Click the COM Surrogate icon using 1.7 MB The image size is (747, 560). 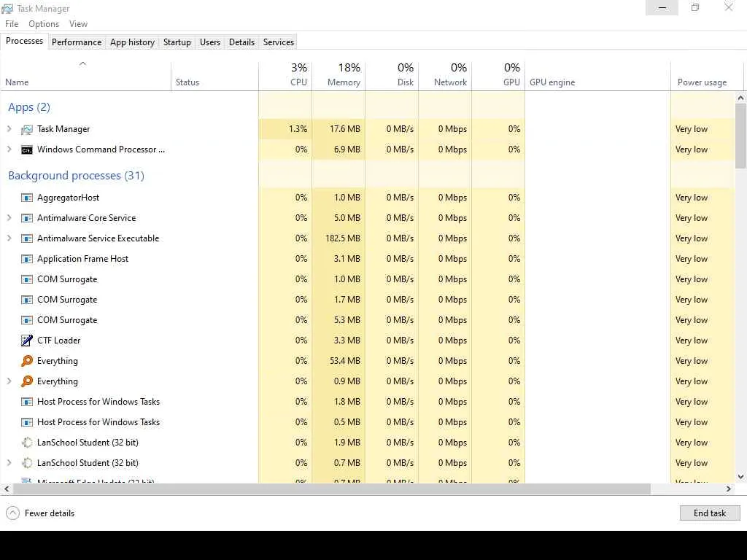[x=27, y=300]
